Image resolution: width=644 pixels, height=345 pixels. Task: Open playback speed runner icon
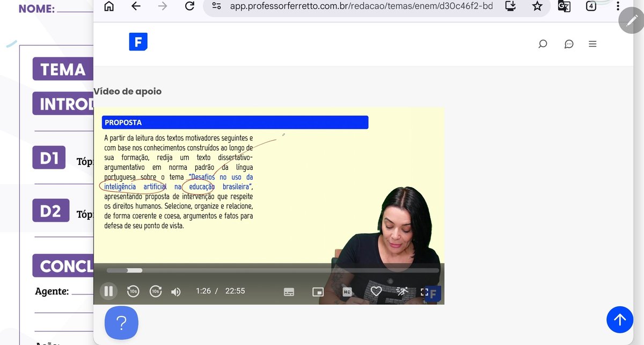tap(402, 291)
